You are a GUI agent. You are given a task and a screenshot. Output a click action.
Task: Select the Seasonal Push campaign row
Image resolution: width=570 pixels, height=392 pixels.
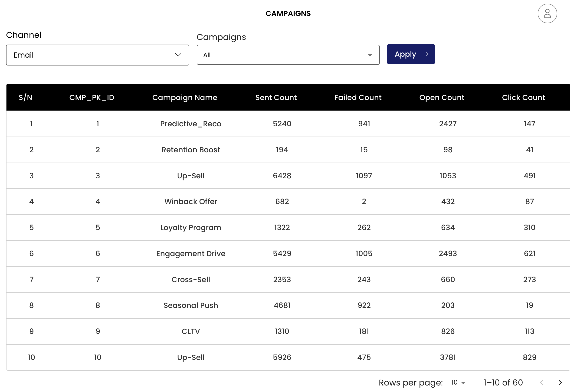(191, 305)
